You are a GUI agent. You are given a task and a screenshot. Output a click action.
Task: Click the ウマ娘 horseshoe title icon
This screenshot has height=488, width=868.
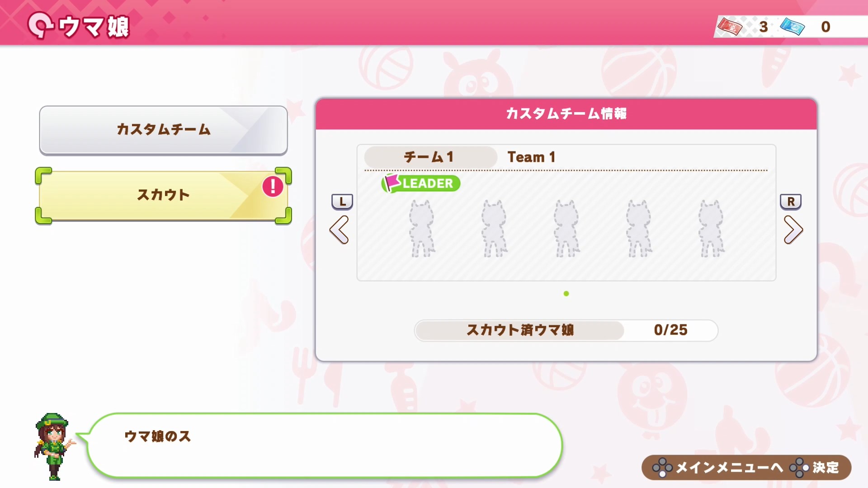point(40,25)
